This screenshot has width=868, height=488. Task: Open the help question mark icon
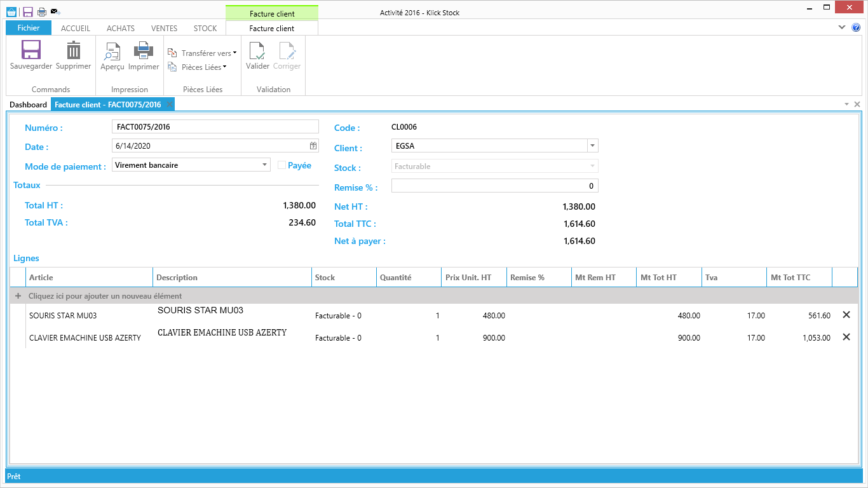point(856,27)
